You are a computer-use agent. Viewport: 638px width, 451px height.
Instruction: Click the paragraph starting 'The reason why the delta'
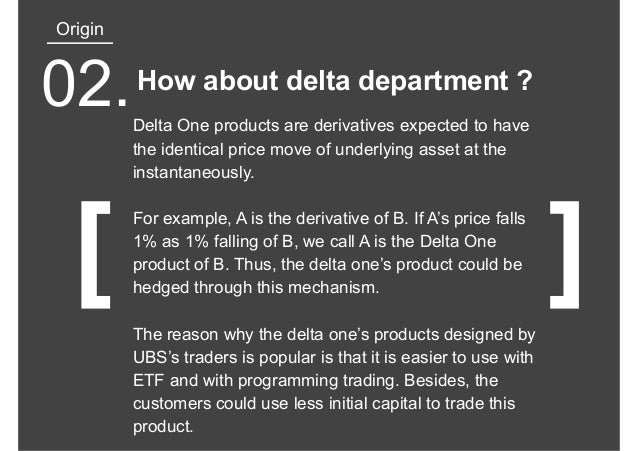(x=334, y=380)
